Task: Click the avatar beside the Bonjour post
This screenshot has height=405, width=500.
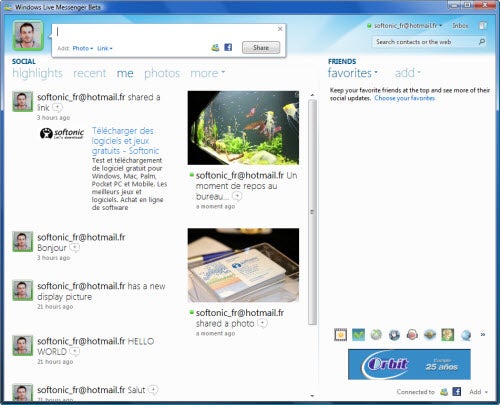Action: 23,242
